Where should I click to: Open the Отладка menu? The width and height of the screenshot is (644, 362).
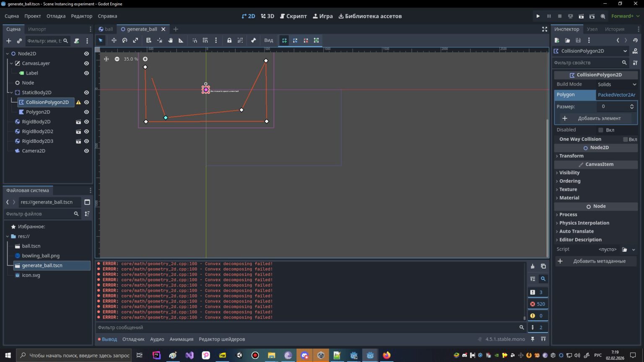click(56, 16)
